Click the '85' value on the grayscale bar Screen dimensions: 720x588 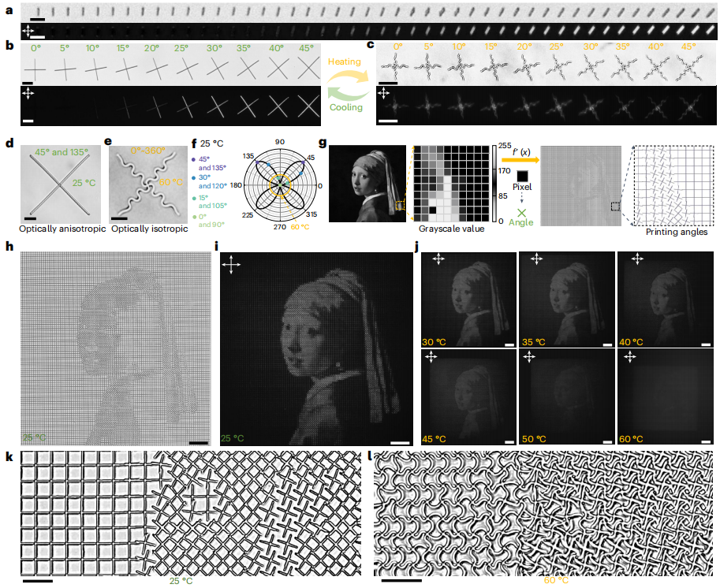click(503, 196)
